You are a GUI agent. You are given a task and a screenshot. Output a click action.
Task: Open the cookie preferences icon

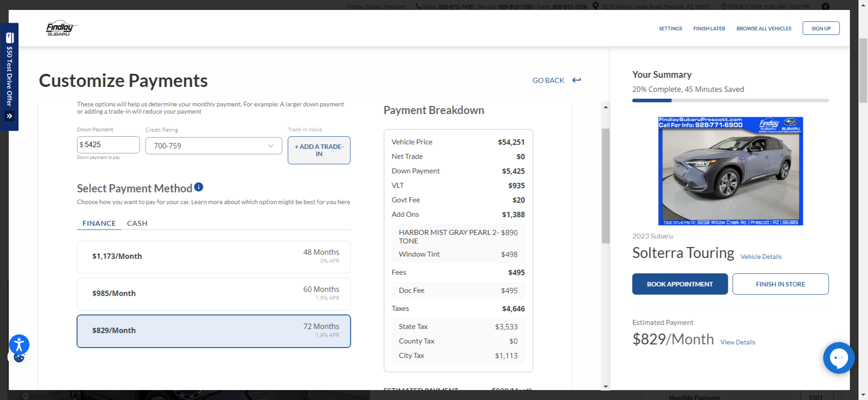[19, 358]
